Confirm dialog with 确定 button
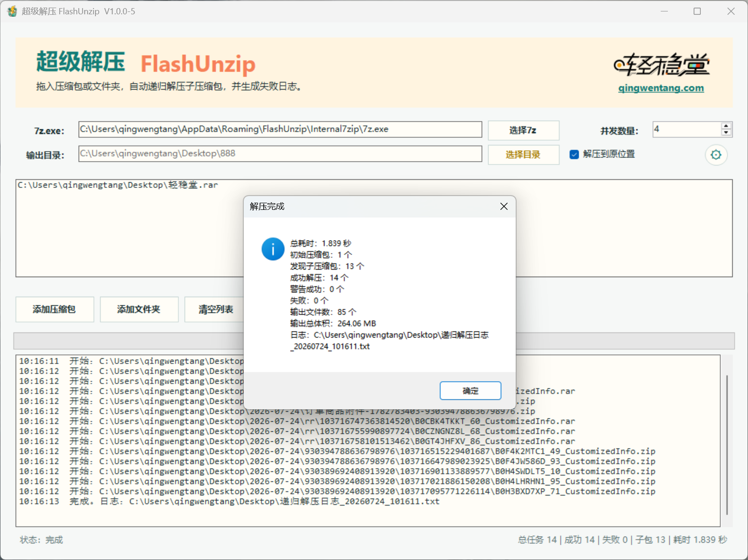 (x=470, y=391)
